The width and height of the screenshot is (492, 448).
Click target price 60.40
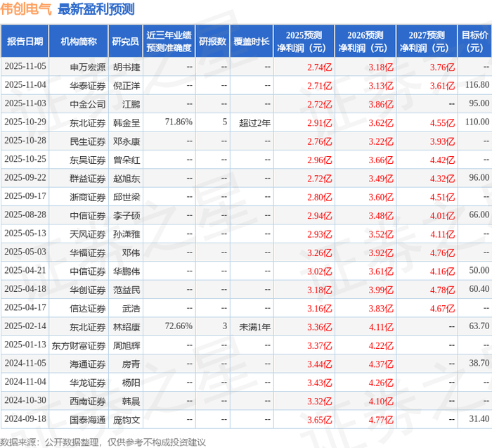(479, 288)
